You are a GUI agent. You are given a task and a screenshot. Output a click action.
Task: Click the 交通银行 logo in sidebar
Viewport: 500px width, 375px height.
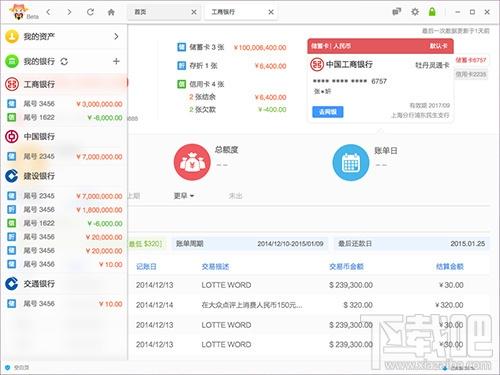(12, 283)
